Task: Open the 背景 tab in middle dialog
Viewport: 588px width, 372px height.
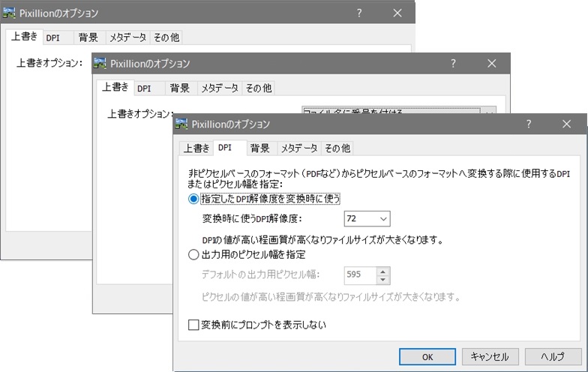Action: (180, 88)
